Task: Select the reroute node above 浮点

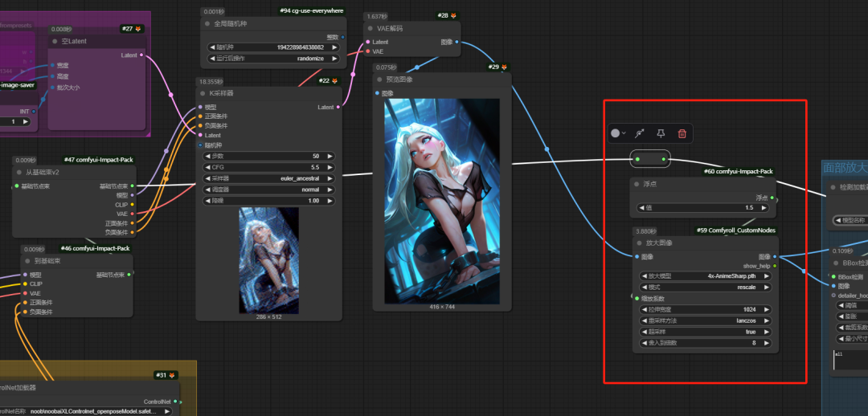Action: tap(650, 159)
